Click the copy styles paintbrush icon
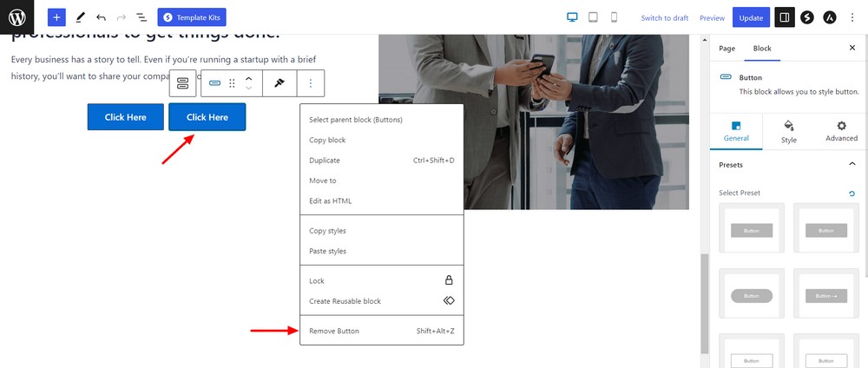The image size is (868, 368). tap(279, 83)
